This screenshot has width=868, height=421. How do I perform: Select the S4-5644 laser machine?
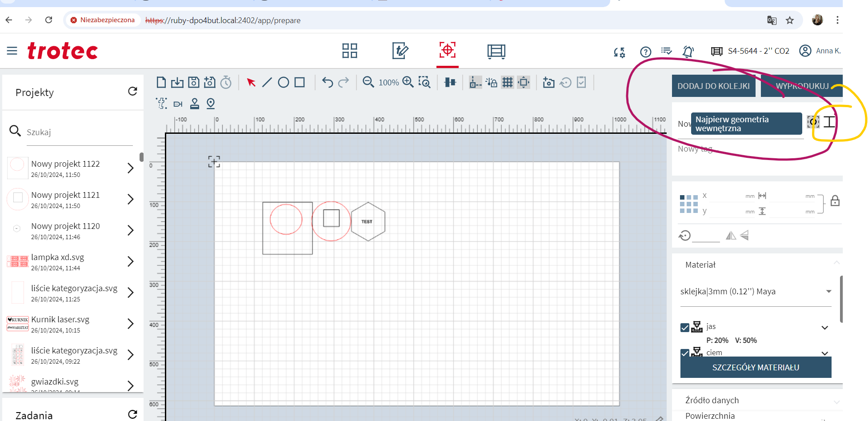tap(750, 51)
